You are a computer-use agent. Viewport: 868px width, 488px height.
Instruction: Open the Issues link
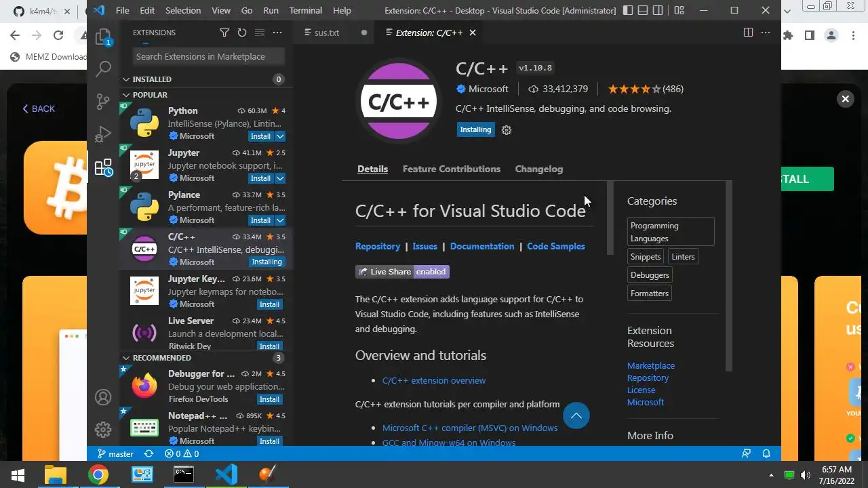coord(425,246)
